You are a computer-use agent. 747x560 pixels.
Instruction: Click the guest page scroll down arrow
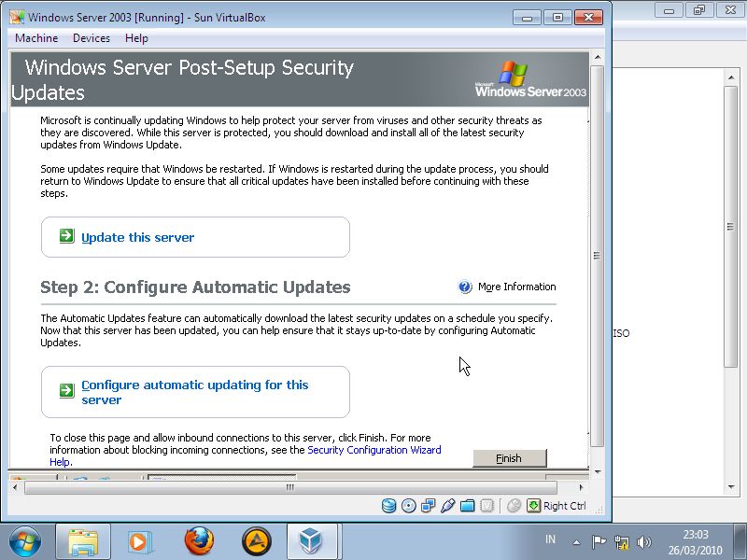[598, 472]
